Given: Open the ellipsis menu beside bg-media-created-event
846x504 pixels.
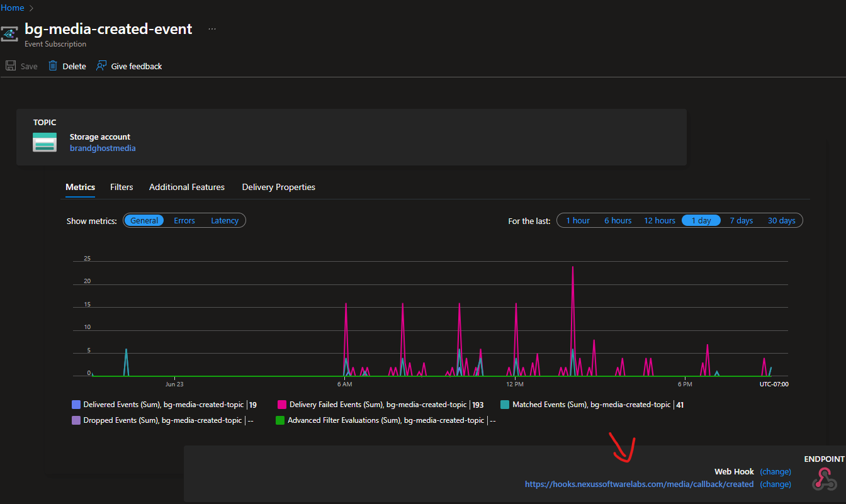Looking at the screenshot, I should pos(212,29).
